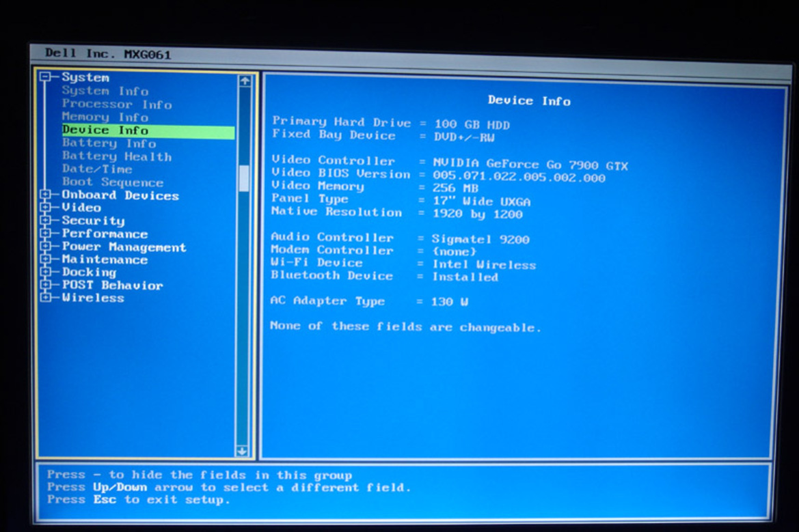Click the Device Info heading
This screenshot has height=532, width=799.
point(529,100)
